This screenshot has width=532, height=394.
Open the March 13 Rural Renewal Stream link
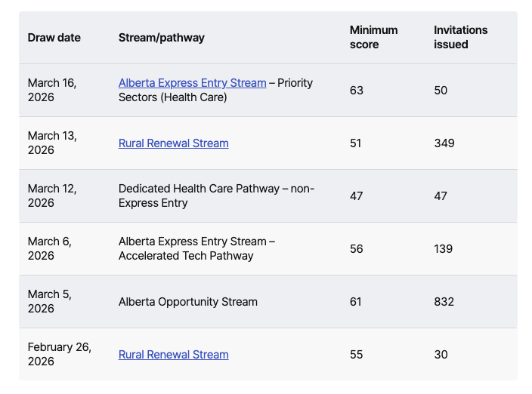[173, 143]
